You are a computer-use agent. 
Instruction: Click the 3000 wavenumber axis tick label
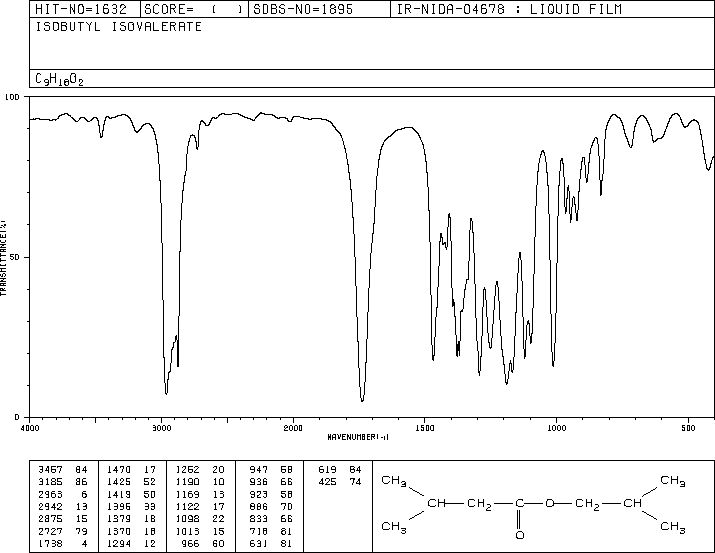point(161,428)
